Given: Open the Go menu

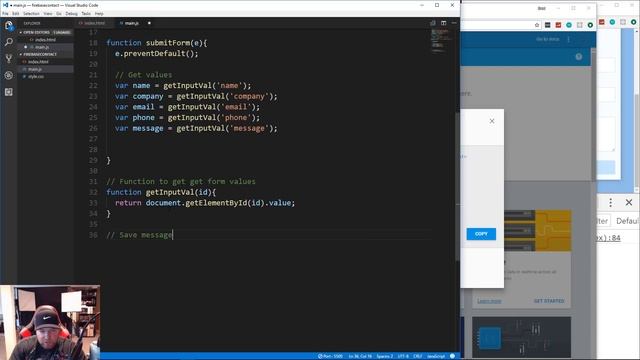Looking at the screenshot, I should click(x=59, y=13).
